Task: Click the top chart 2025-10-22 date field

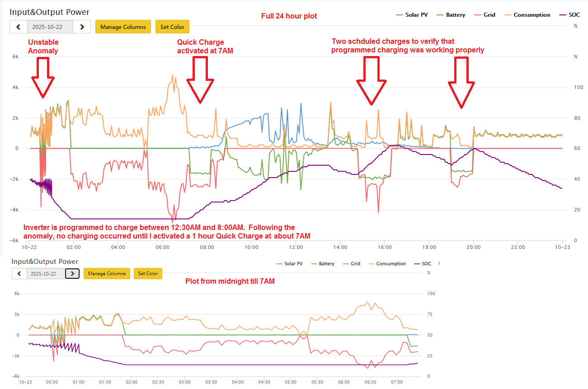Action: point(50,27)
